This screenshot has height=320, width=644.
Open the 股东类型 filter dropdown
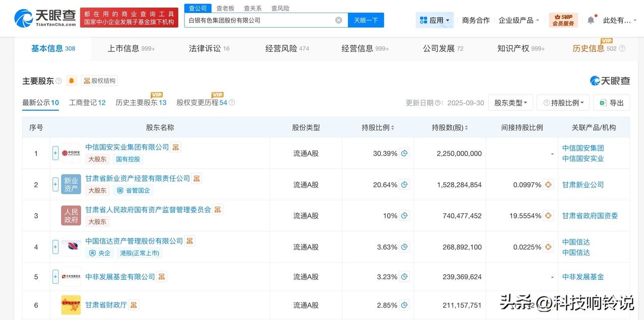click(x=510, y=103)
